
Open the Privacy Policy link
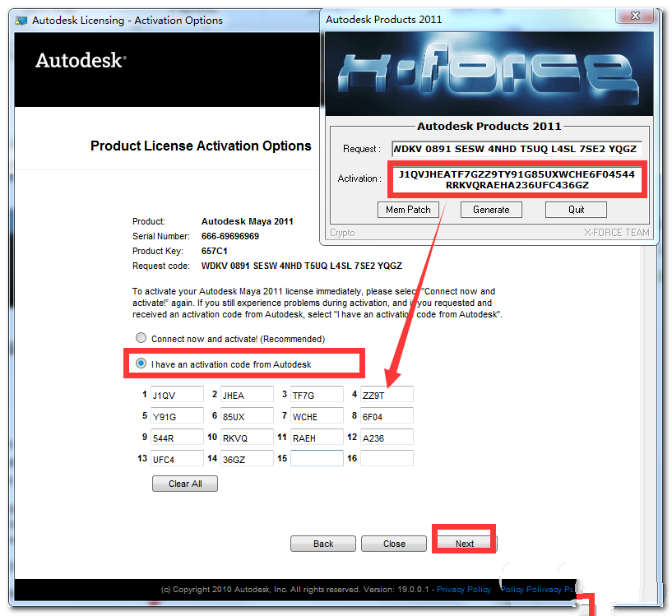point(464,590)
